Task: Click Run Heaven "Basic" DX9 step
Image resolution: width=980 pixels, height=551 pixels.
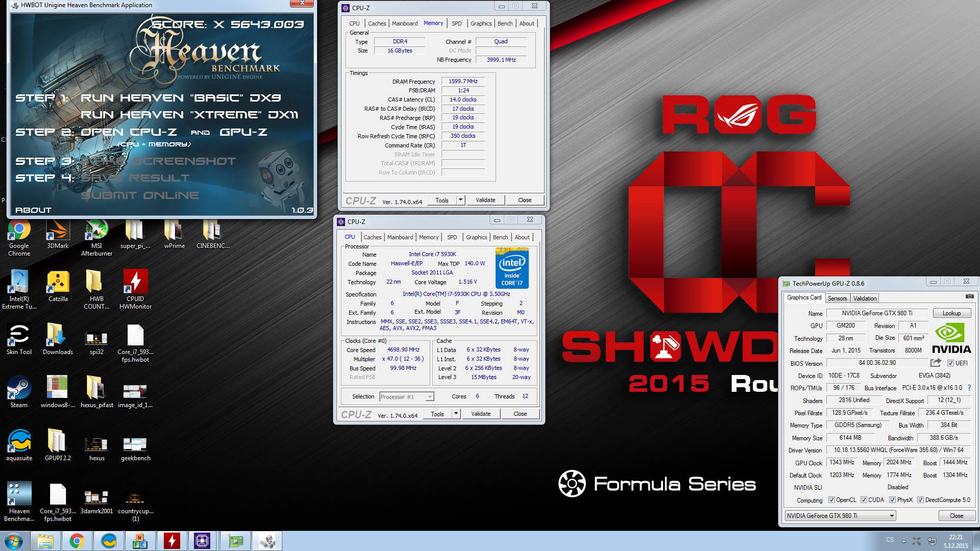Action: point(181,98)
